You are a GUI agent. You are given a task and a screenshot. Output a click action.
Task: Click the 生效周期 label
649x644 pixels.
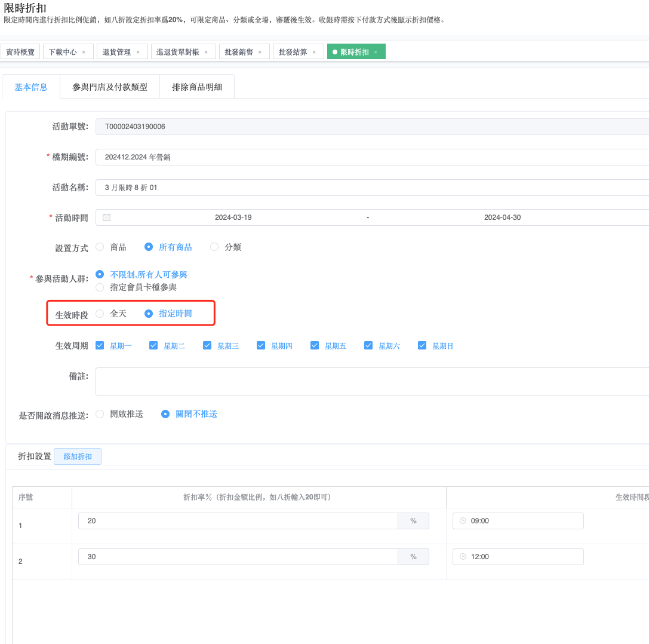tap(72, 346)
